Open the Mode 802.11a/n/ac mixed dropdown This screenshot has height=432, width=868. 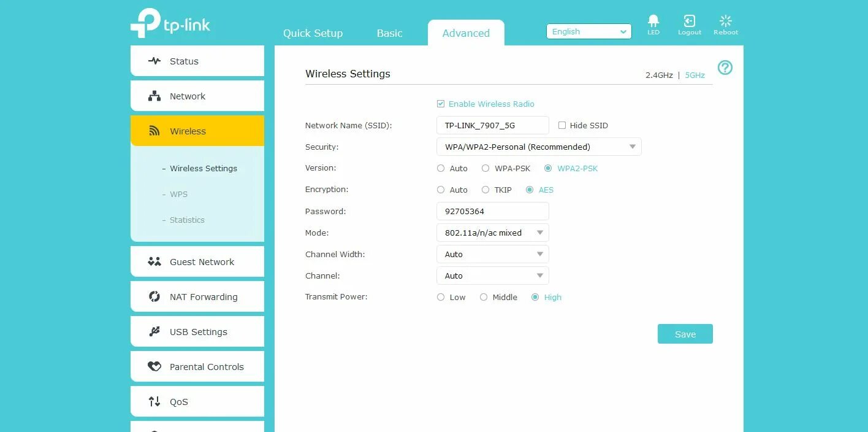pyautogui.click(x=493, y=233)
